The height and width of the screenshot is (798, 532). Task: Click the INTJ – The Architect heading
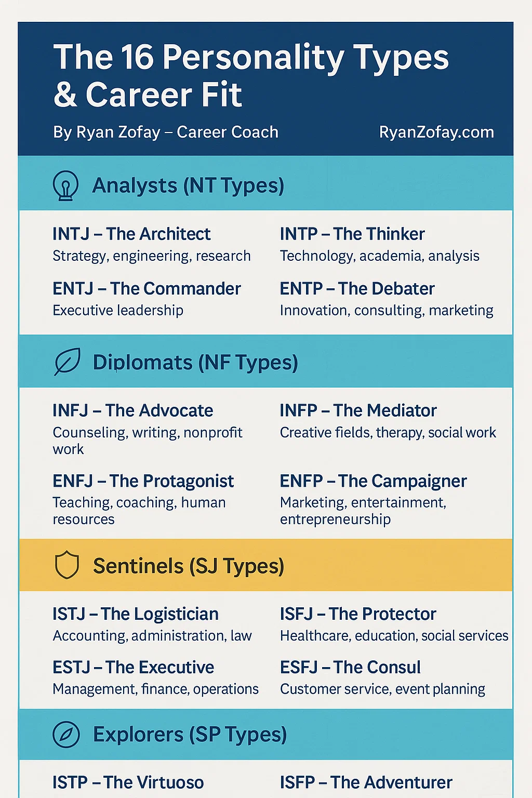coord(131,234)
